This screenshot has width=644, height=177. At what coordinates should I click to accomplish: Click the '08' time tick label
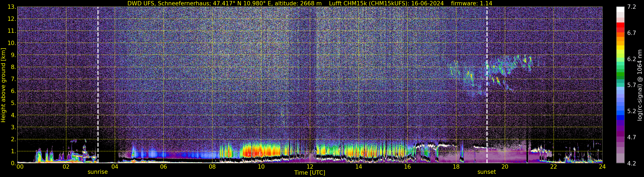(212, 167)
